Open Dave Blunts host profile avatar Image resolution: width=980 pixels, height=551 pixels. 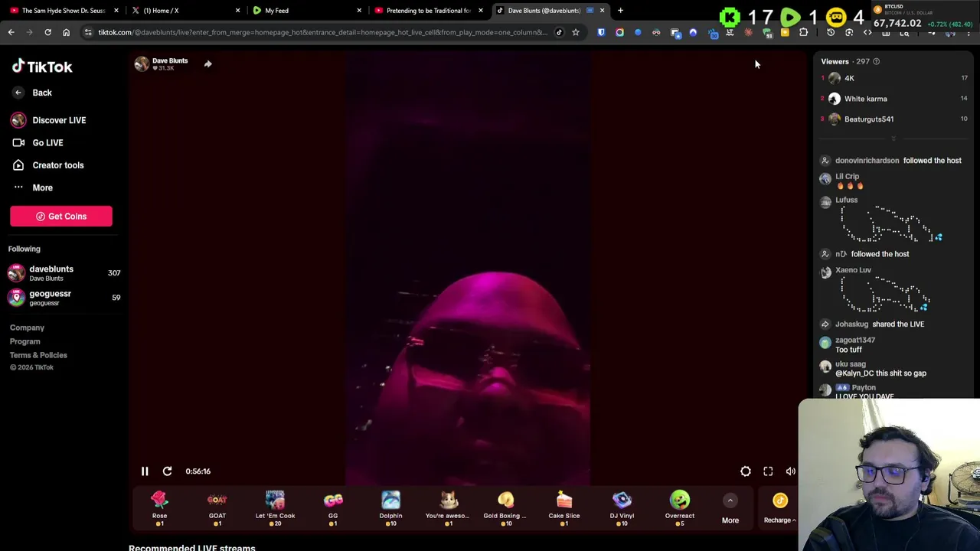[x=142, y=64]
